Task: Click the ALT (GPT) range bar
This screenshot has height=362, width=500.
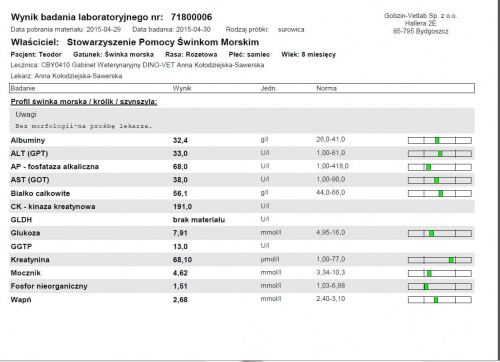Action: click(440, 154)
